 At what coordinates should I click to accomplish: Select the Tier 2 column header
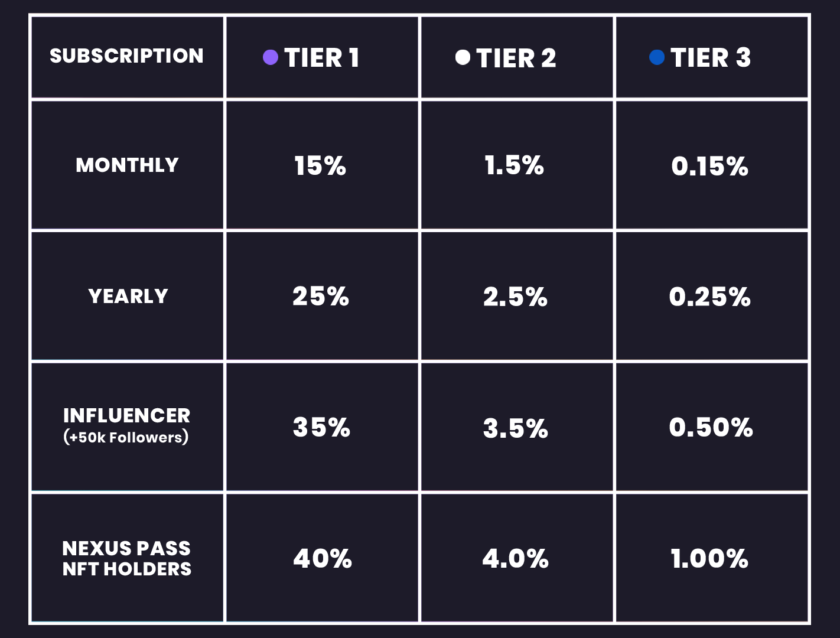tap(516, 58)
